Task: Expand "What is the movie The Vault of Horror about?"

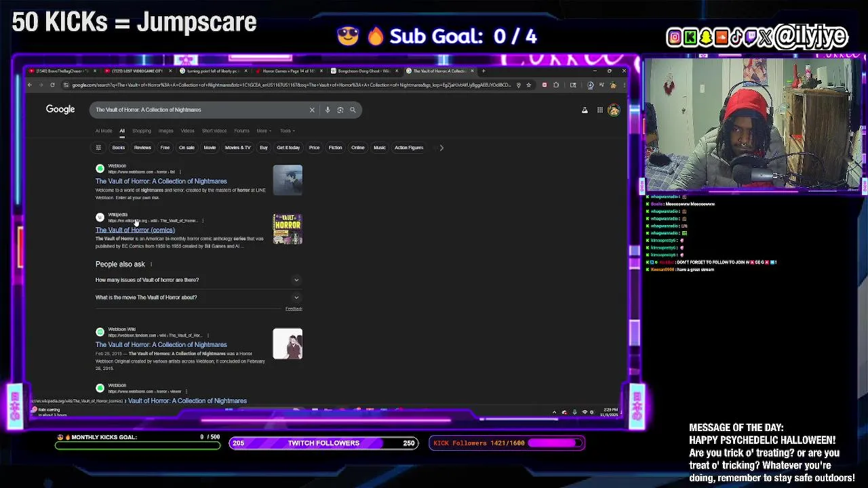Action: point(199,298)
